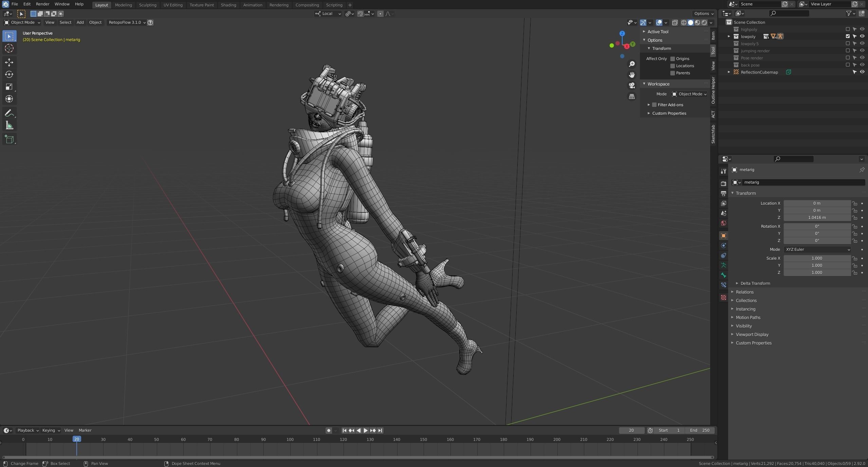The image size is (868, 467).
Task: Open the texture properties checker tab icon
Action: click(723, 298)
